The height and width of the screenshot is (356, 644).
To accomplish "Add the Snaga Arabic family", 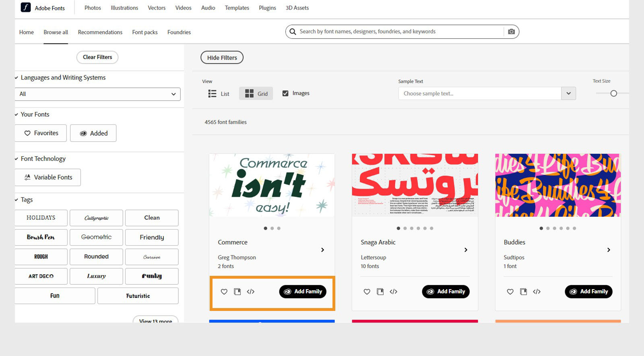I will (446, 292).
